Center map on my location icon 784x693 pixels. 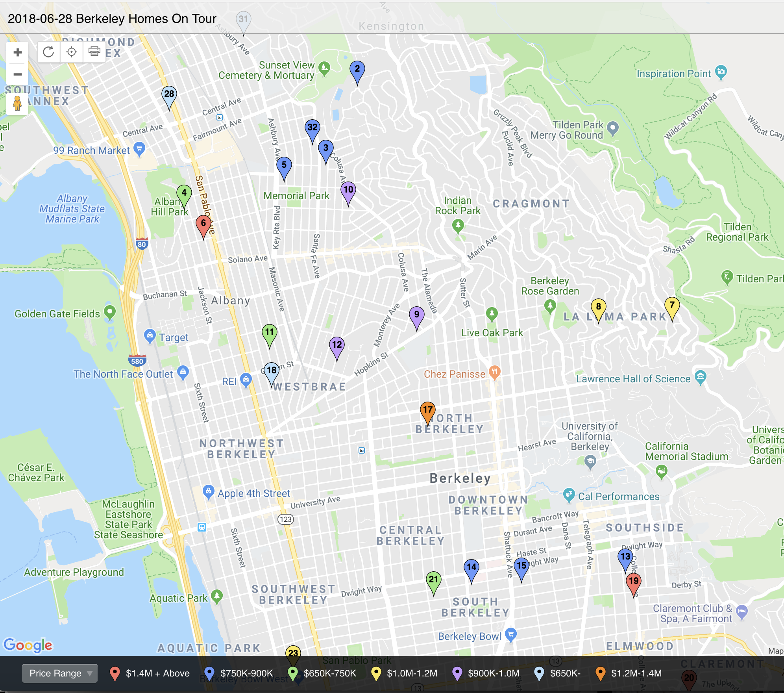coord(72,52)
